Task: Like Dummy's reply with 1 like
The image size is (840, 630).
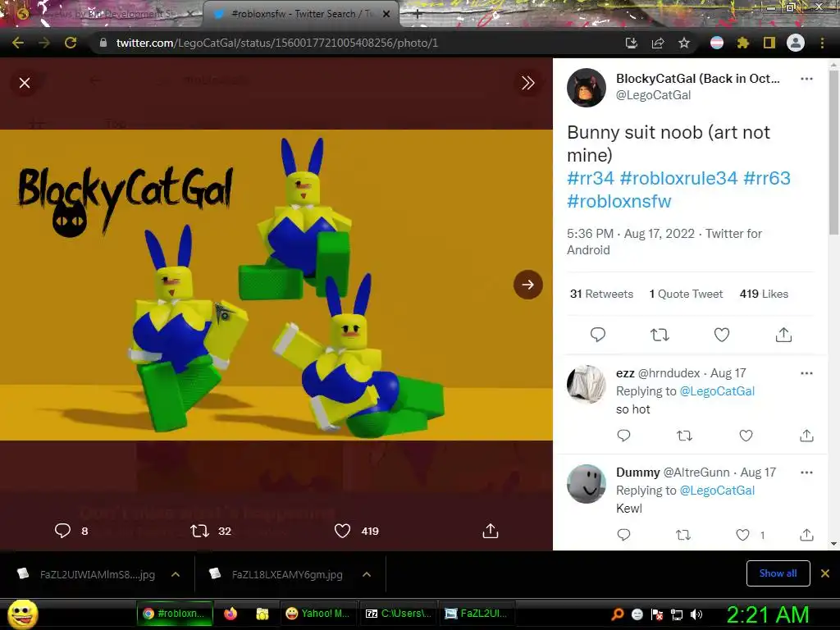Action: tap(742, 535)
